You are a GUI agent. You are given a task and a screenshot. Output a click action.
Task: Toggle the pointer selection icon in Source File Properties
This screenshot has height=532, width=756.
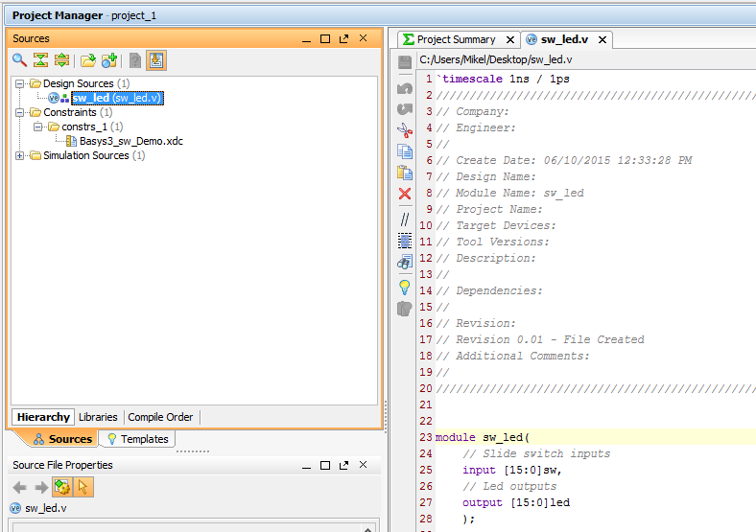(x=83, y=487)
